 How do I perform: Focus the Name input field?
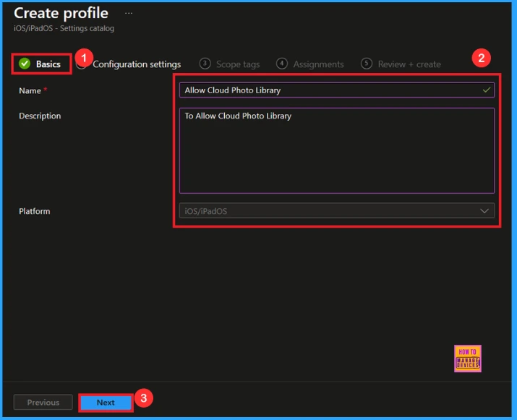click(x=337, y=90)
